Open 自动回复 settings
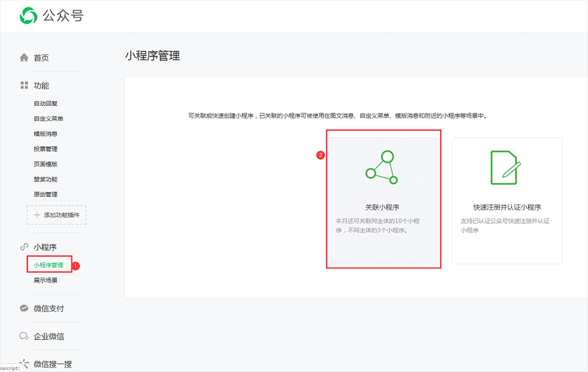 coord(45,103)
